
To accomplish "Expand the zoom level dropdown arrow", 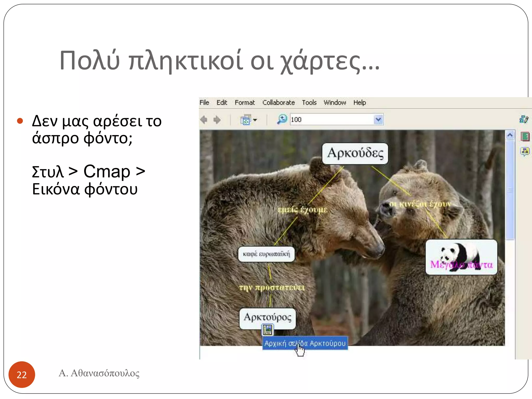I will pyautogui.click(x=378, y=119).
